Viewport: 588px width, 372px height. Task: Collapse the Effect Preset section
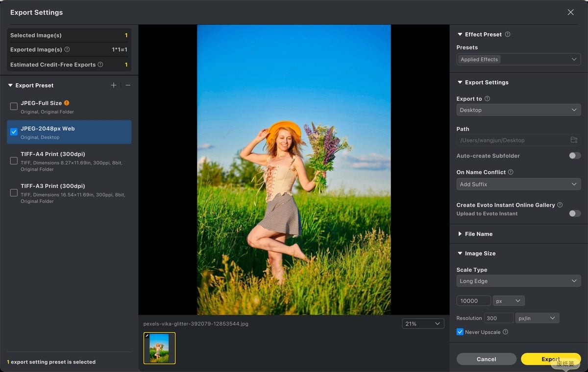[460, 34]
